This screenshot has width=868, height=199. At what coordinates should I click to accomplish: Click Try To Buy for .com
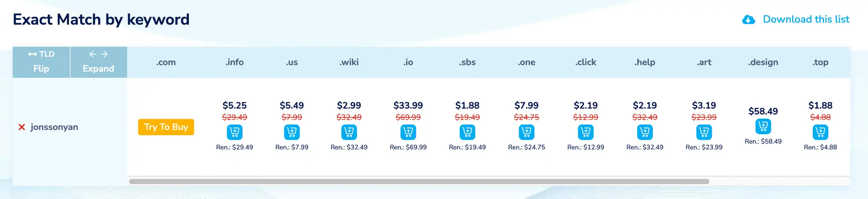[166, 127]
